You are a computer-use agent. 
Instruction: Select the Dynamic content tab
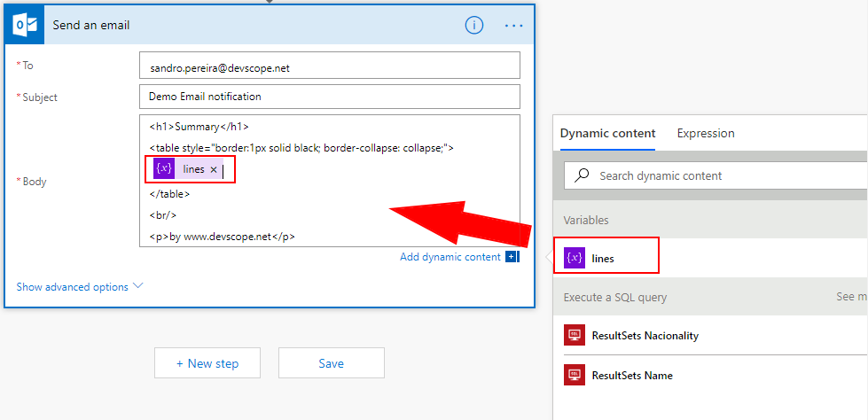pos(608,133)
